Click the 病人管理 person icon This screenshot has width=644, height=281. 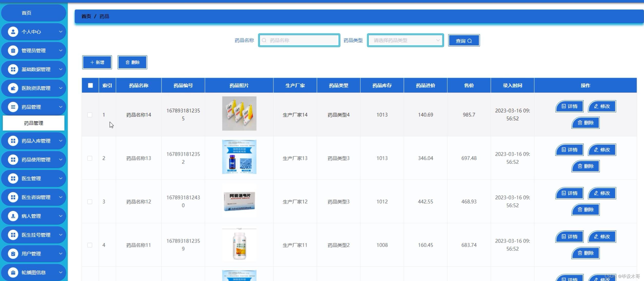pos(13,216)
